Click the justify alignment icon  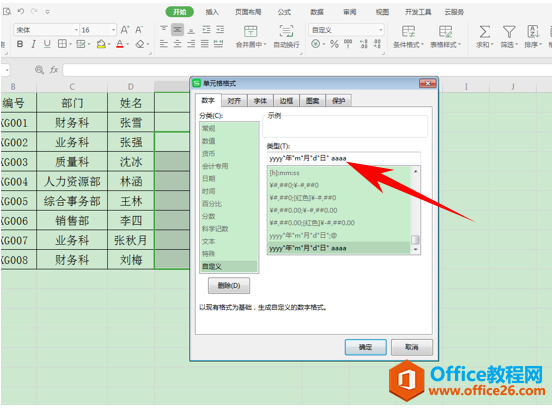205,44
